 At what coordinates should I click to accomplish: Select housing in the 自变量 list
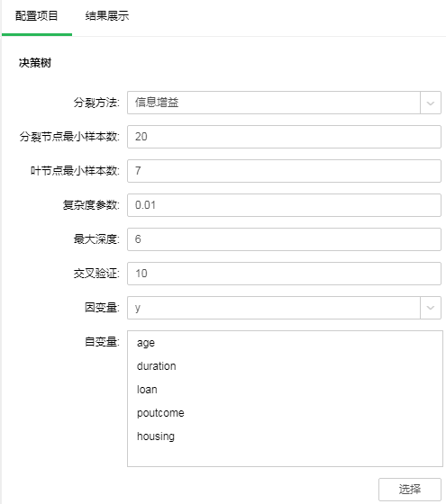coord(156,436)
